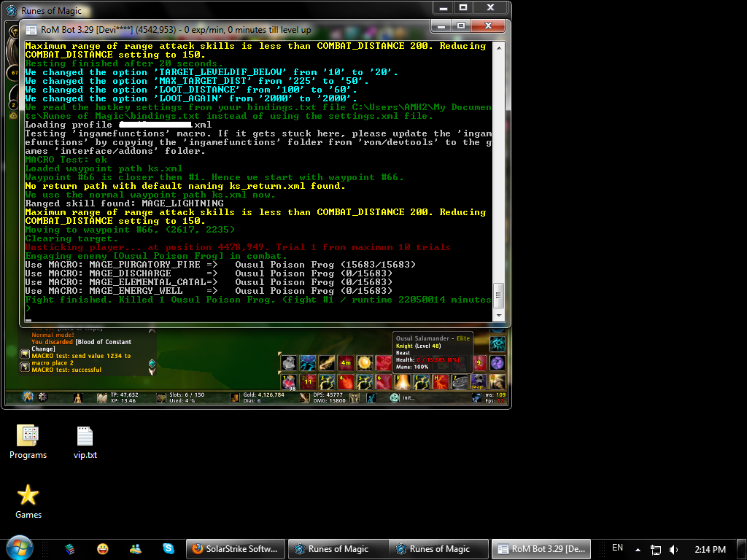Click the EN language indicator
Screen dimensions: 747x560
pyautogui.click(x=617, y=548)
